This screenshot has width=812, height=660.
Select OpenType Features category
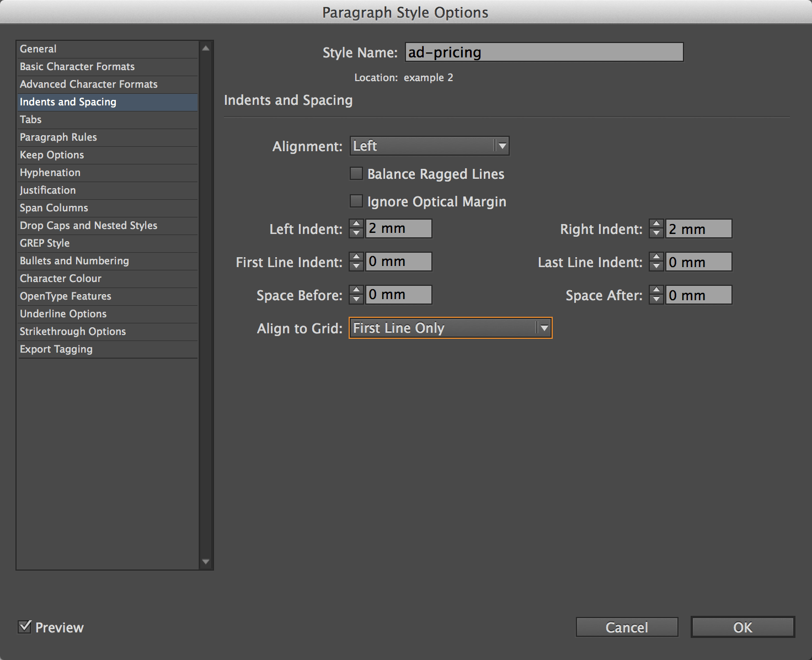point(108,296)
